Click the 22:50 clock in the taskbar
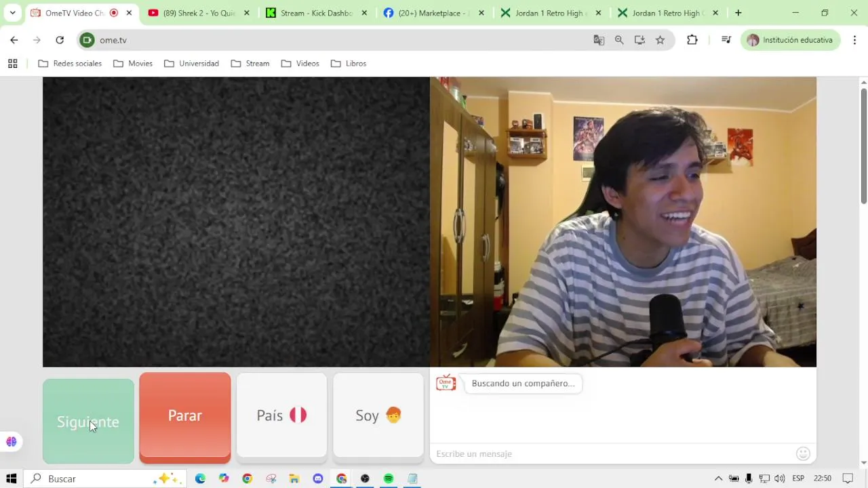The image size is (868, 488). pyautogui.click(x=823, y=479)
